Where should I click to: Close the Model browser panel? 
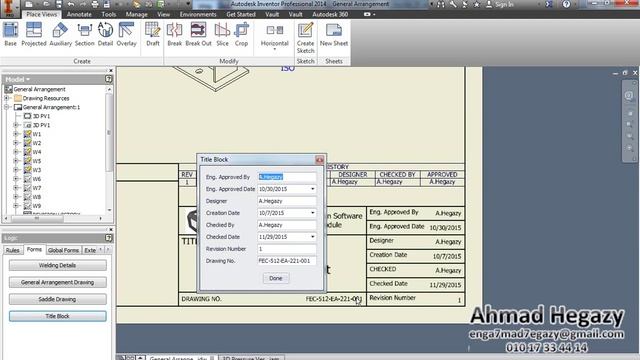(x=111, y=71)
